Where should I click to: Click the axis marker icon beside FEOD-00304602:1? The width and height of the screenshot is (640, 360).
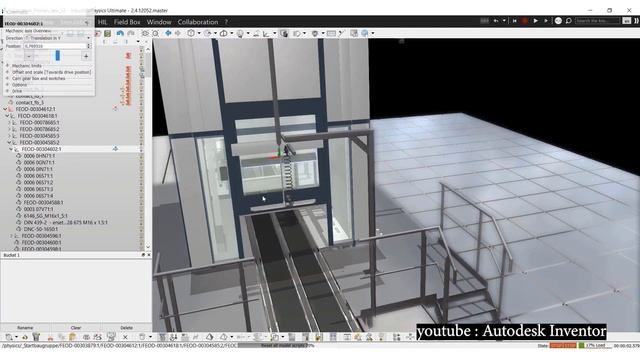click(116, 149)
